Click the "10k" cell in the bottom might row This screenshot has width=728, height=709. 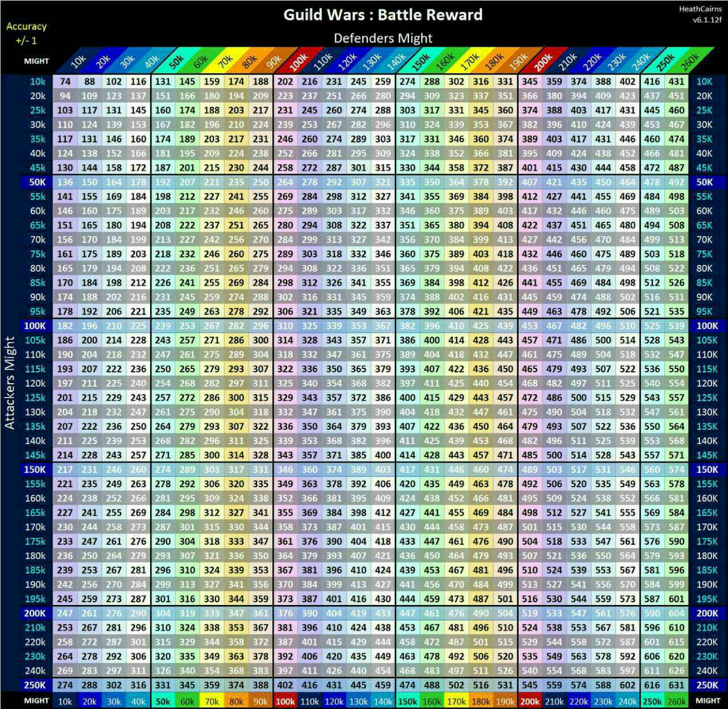point(65,701)
